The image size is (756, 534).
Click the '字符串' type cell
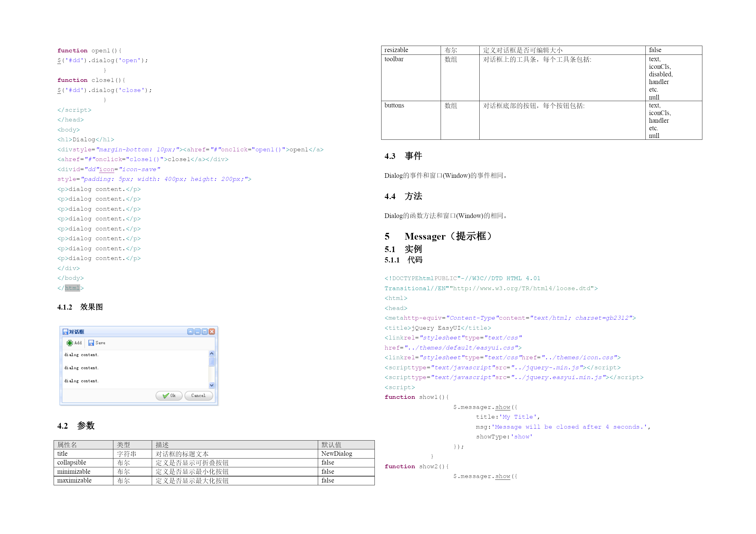point(132,454)
